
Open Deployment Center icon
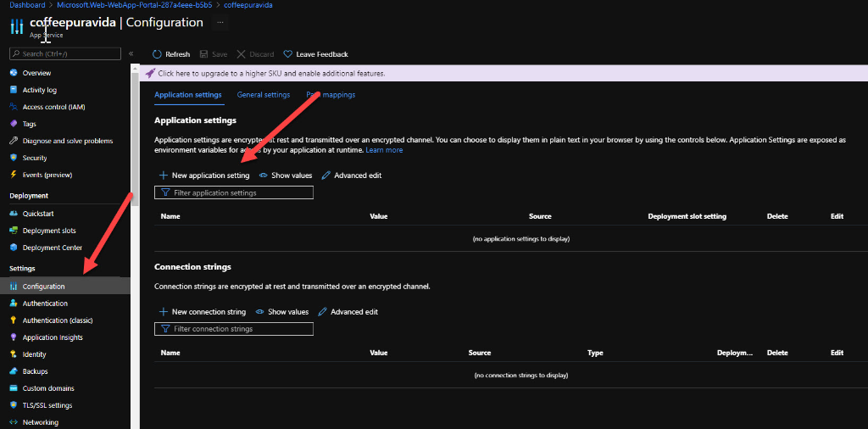coord(14,248)
